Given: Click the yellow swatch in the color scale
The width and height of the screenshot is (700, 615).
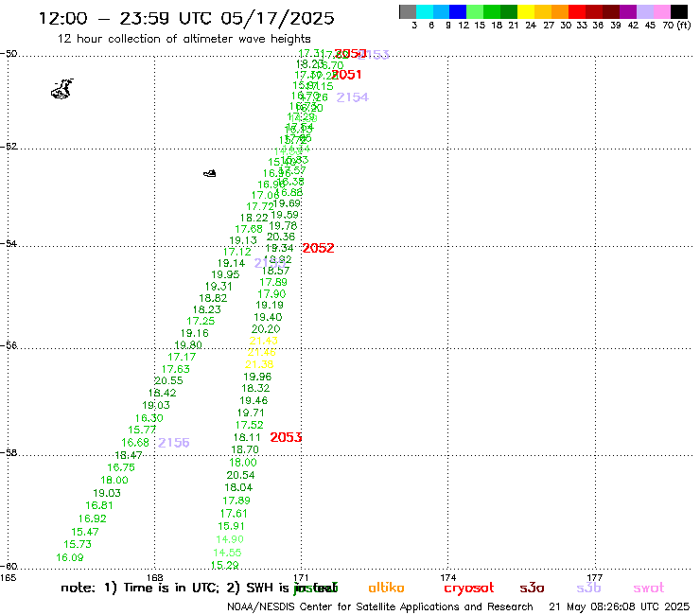Looking at the screenshot, I should [x=526, y=11].
